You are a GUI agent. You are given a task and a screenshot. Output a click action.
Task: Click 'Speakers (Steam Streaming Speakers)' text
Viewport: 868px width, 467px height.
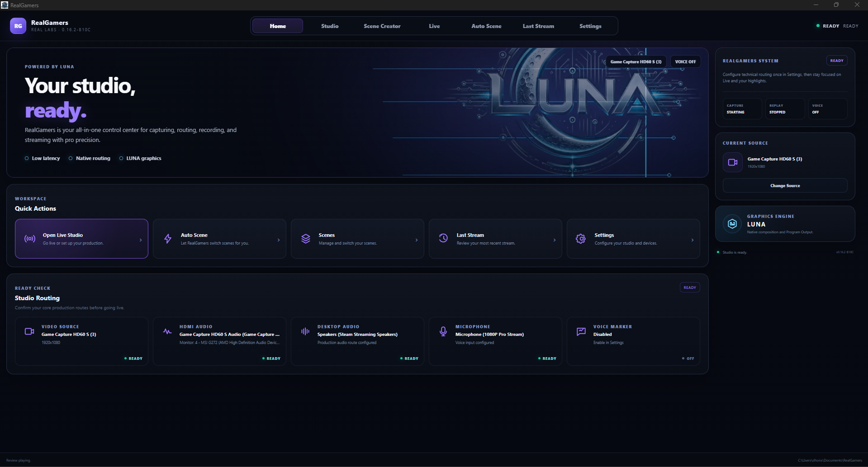(357, 335)
